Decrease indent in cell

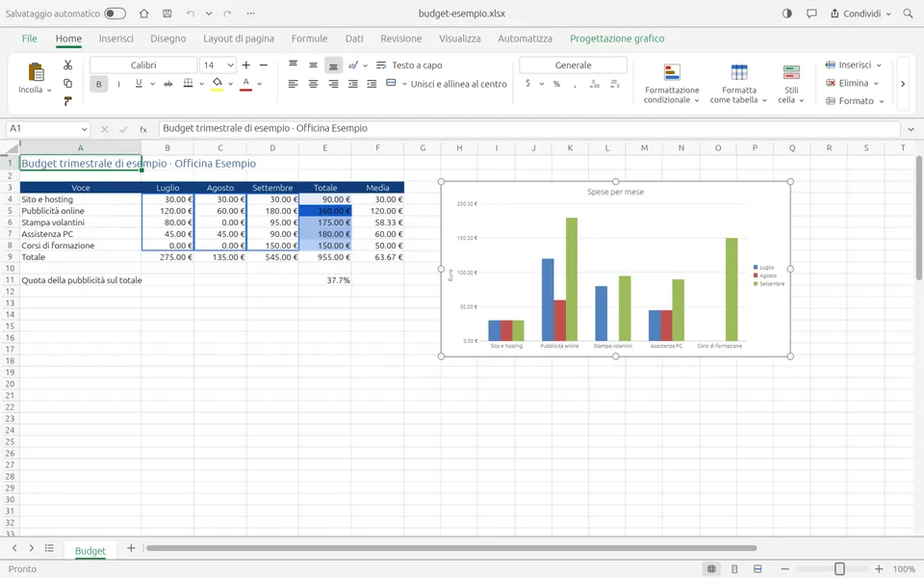(x=353, y=84)
